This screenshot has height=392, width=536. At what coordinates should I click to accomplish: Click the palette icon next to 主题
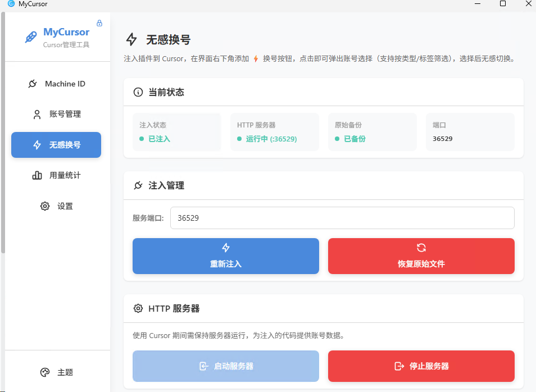click(x=45, y=372)
